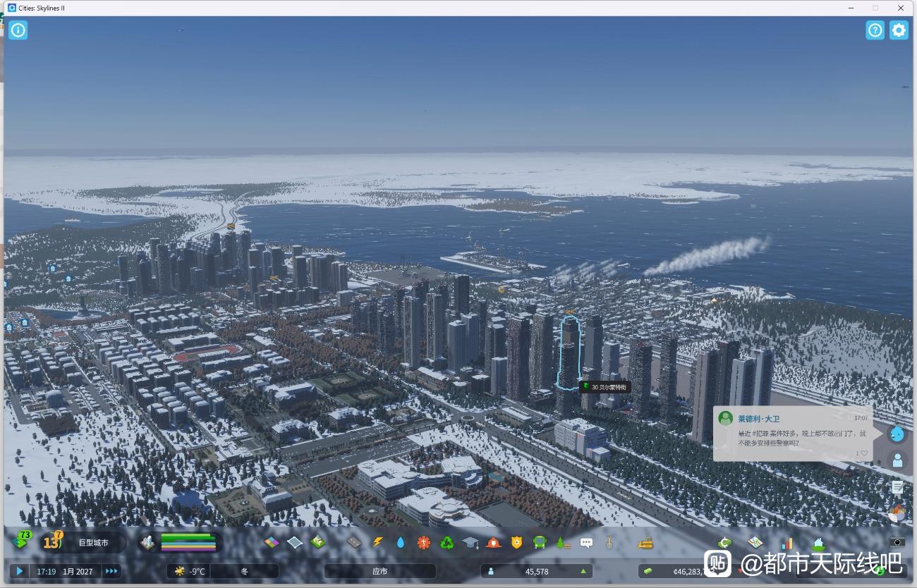Open the Water and Sewage menu
This screenshot has height=588, width=917.
point(401,542)
